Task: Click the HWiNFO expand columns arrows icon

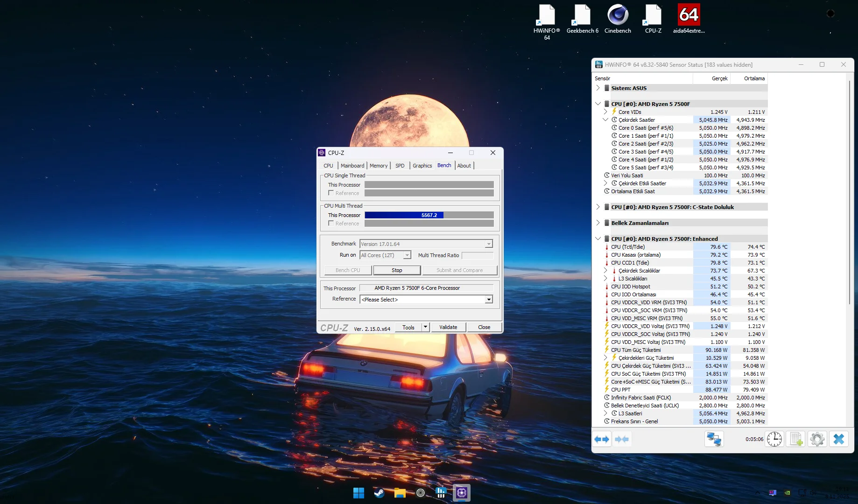Action: pos(602,439)
